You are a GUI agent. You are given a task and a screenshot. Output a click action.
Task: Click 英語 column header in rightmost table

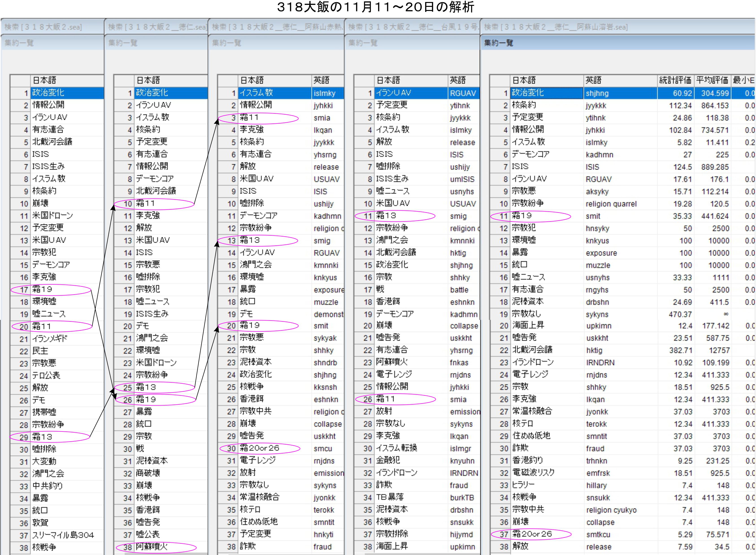pyautogui.click(x=593, y=80)
